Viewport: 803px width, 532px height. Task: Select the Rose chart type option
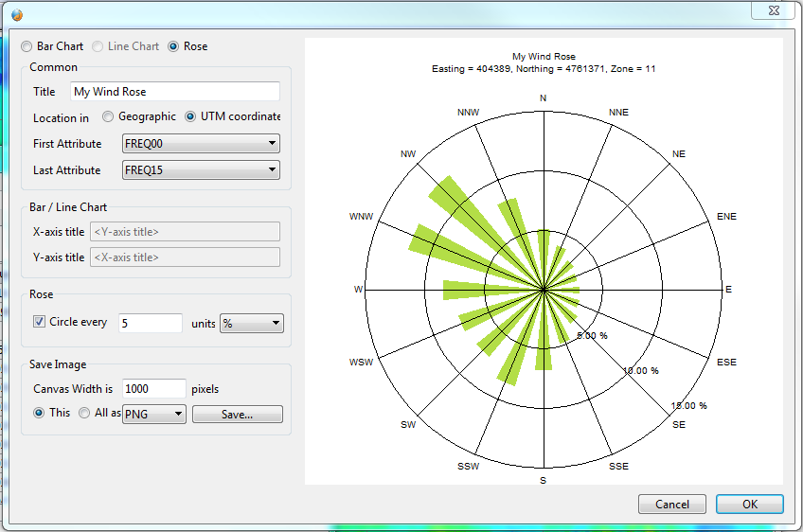(173, 46)
